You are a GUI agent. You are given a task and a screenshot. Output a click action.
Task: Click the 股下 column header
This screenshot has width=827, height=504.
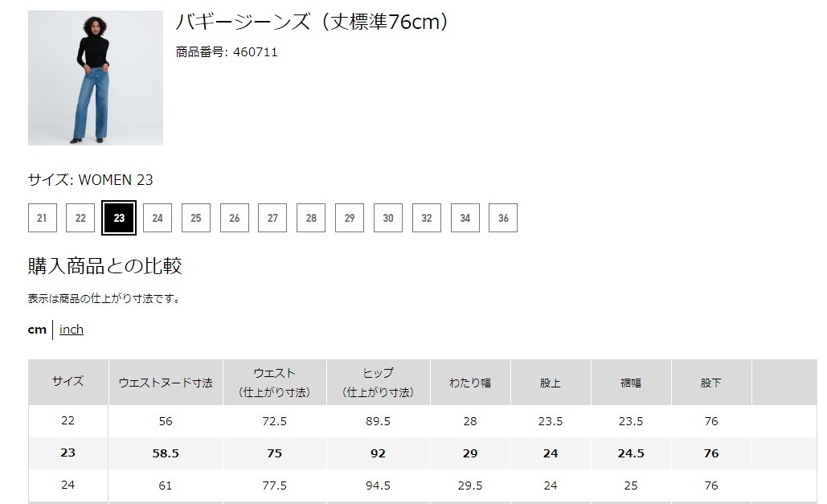[x=711, y=383]
